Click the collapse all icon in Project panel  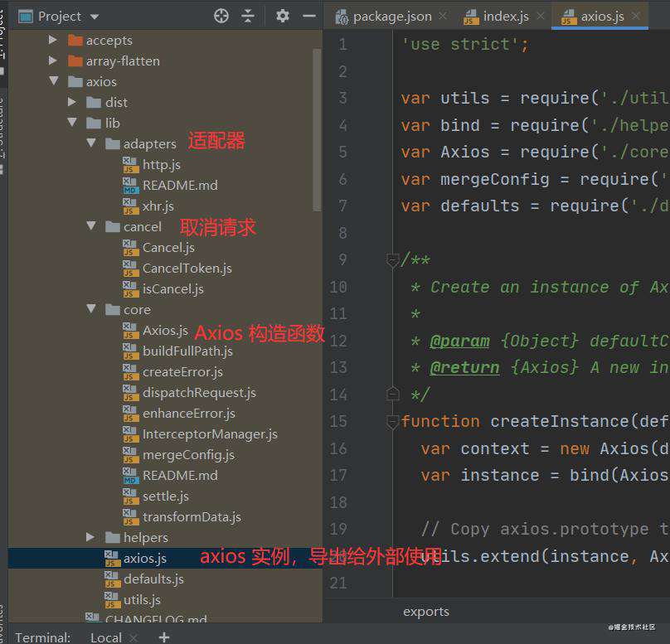point(248,17)
